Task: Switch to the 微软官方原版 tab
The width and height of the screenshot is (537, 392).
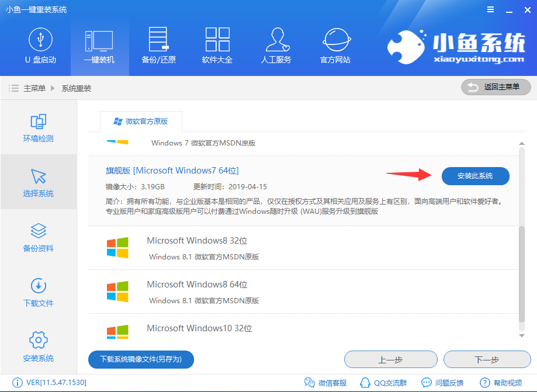Action: coord(141,121)
